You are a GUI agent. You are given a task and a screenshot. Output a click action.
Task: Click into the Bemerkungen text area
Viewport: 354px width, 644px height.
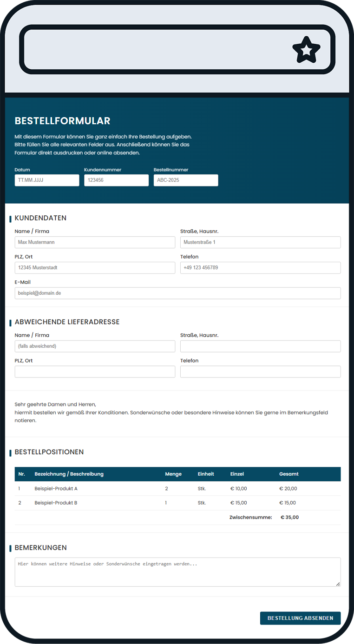[177, 572]
